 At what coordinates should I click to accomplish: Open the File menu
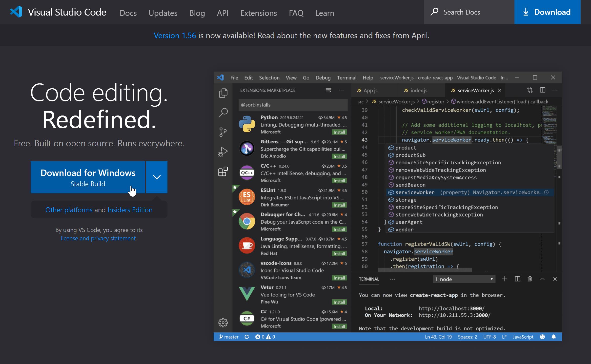(x=234, y=78)
